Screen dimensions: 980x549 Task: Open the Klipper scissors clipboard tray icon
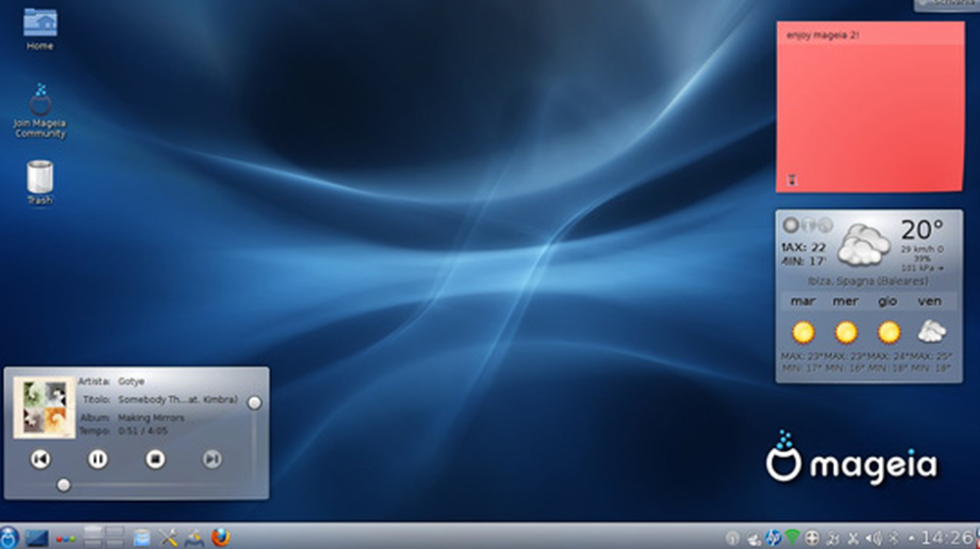pyautogui.click(x=854, y=538)
